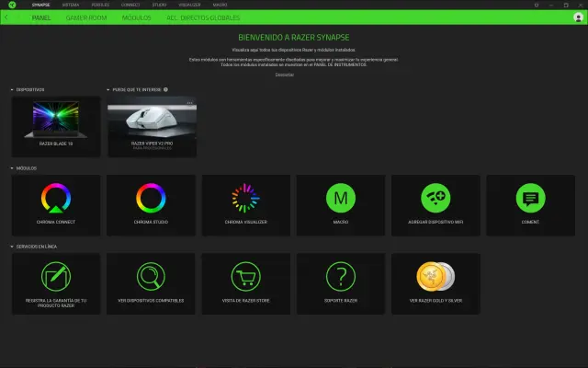Collapse the Módulos section
This screenshot has width=588, height=368.
[12, 169]
